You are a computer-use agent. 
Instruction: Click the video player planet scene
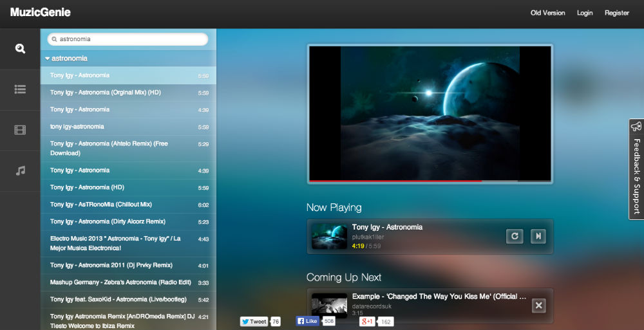click(x=430, y=113)
